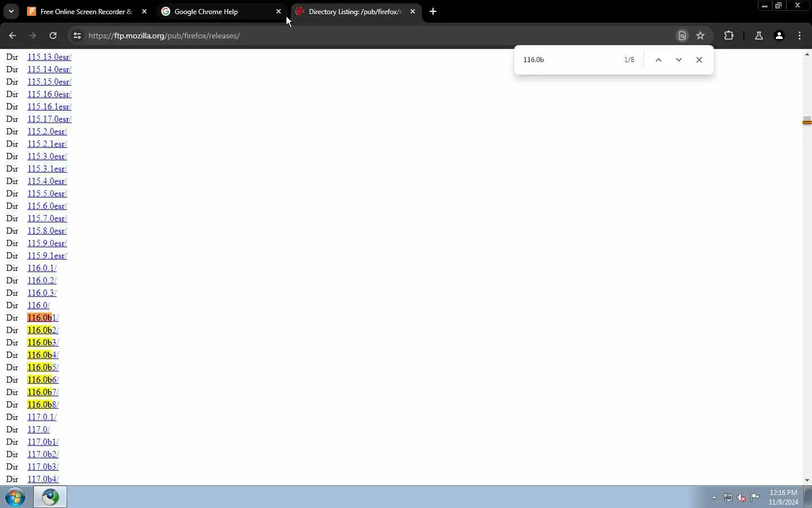Open the profile avatar menu
Viewport: 812px width, 508px height.
click(779, 36)
